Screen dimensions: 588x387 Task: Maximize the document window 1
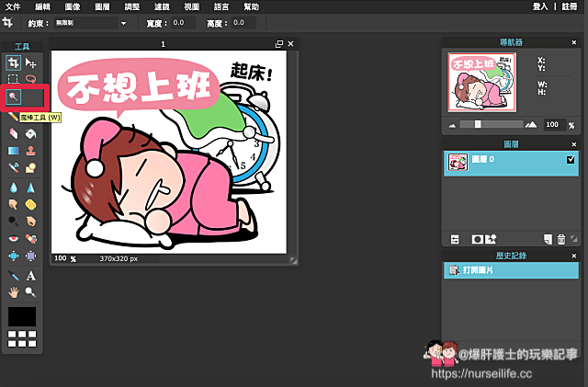279,44
